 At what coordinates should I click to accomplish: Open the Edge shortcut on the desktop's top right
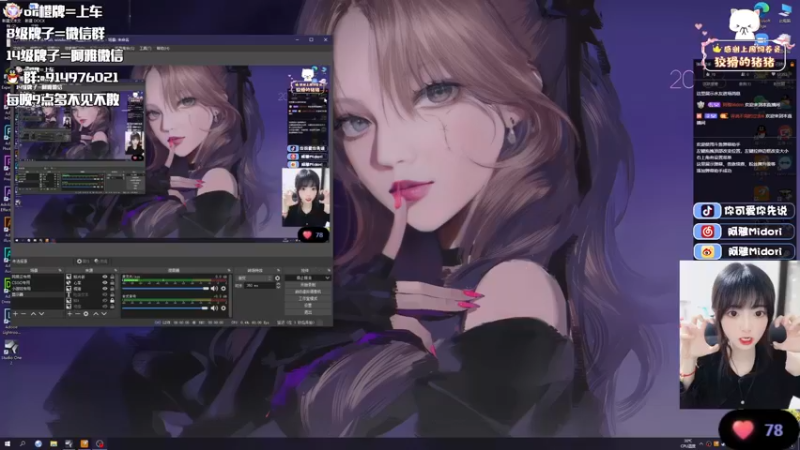click(762, 11)
